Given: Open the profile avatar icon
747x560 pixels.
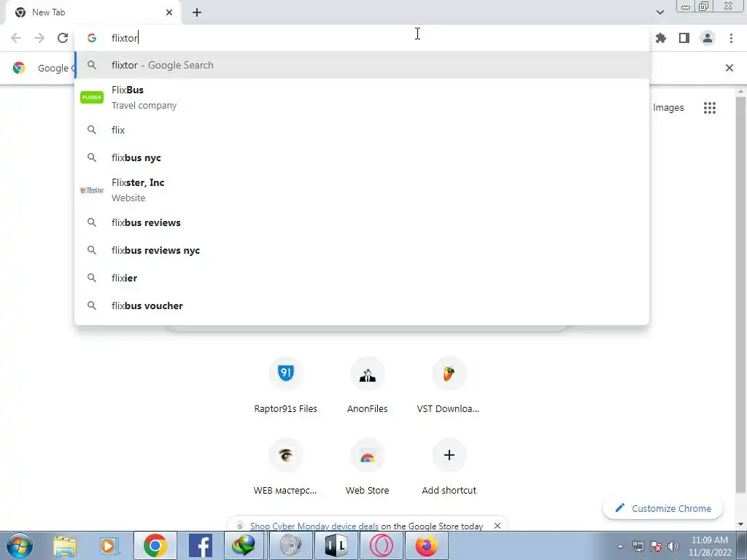Looking at the screenshot, I should click(708, 38).
